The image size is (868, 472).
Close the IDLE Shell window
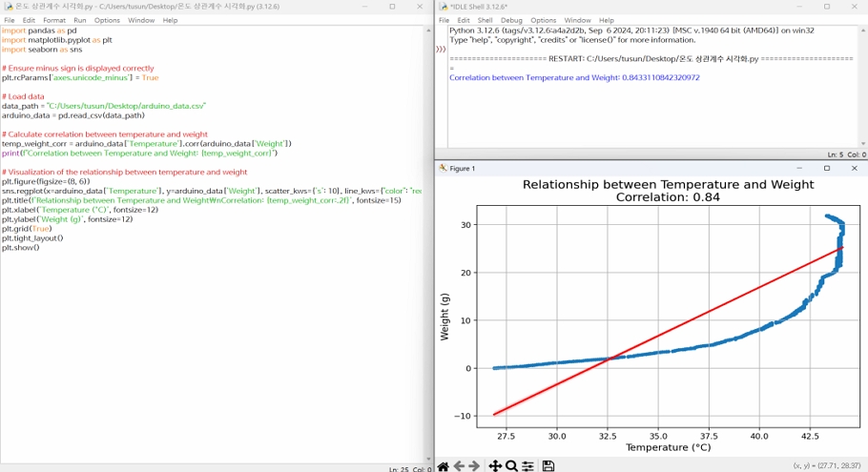(854, 7)
